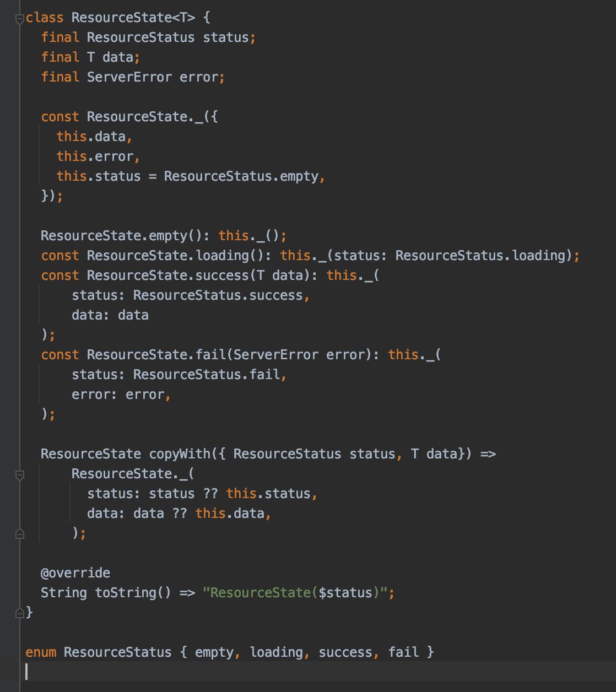Screen dimensions: 616x692
Task: Click 'ResourceStatus' in the enum declaration
Action: tap(118, 652)
